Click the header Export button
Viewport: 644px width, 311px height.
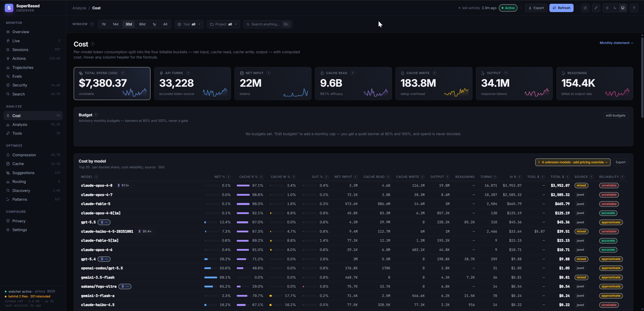coord(536,8)
